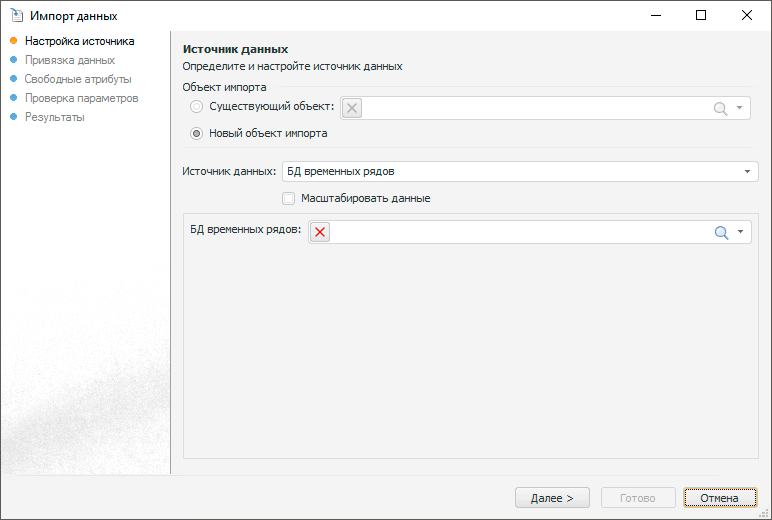The height and width of the screenshot is (520, 772).
Task: Go to the 'Настройка источника' step
Action: click(x=79, y=41)
